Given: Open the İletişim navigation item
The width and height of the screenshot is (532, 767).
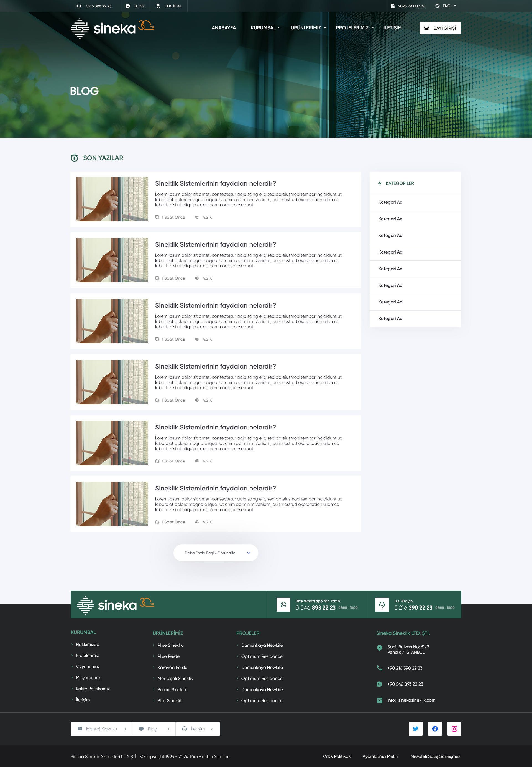Looking at the screenshot, I should click(392, 28).
